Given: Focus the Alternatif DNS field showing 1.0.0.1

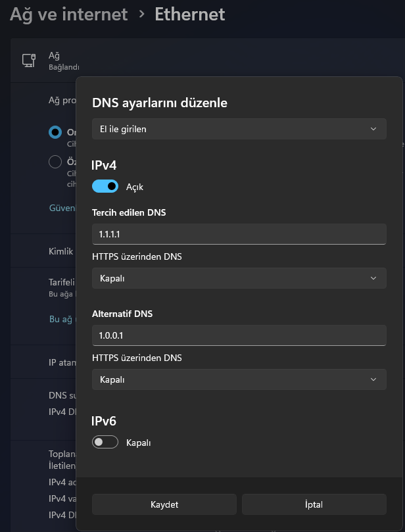Looking at the screenshot, I should point(239,335).
